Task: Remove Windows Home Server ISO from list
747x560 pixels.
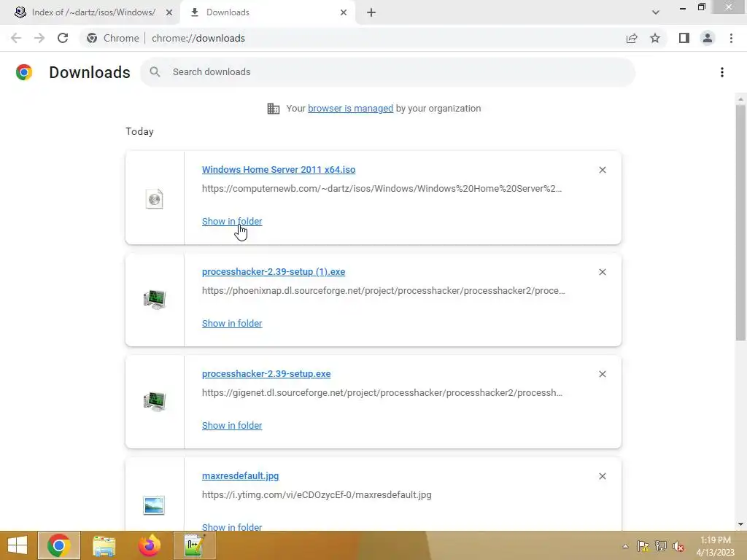Action: 602,170
